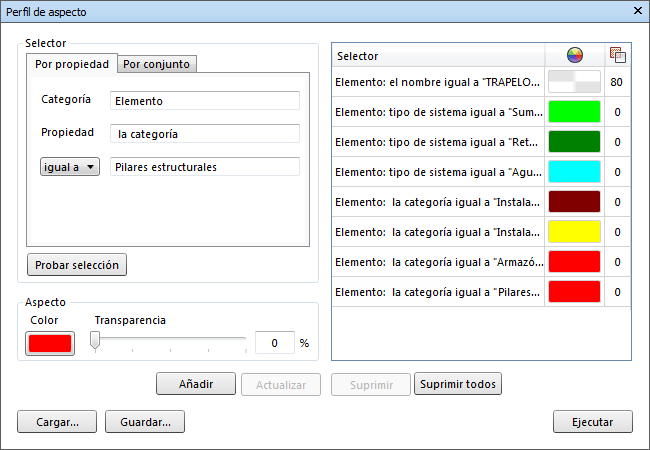This screenshot has width=650, height=450.
Task: Click the Propiedad field showing la categoría
Action: 205,133
